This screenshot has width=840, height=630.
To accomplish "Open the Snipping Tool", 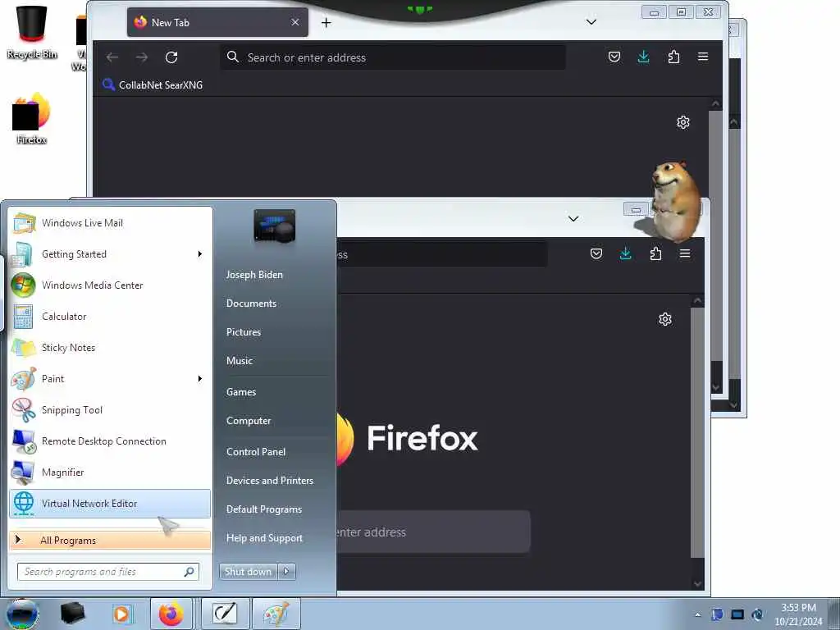I will (x=110, y=410).
